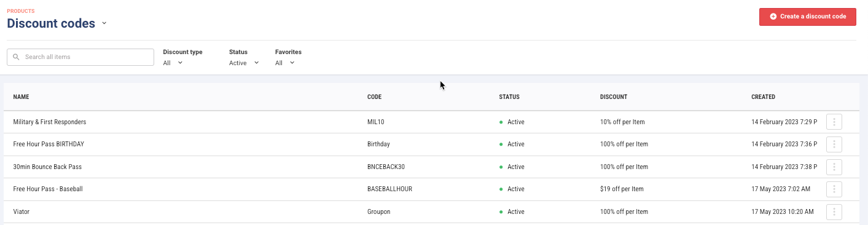Click the 14 February 2023 7:36 PM date
This screenshot has width=868, height=225.
784,144
